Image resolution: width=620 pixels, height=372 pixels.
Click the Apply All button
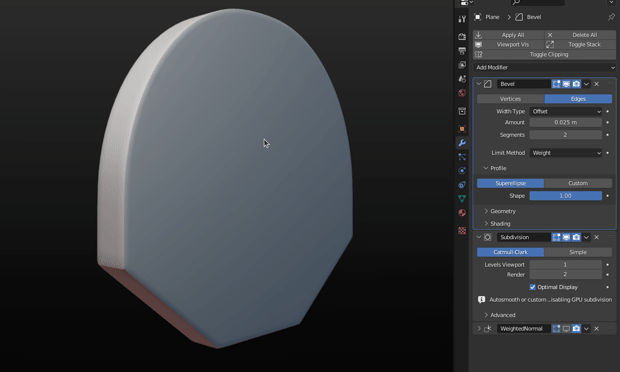tap(509, 35)
